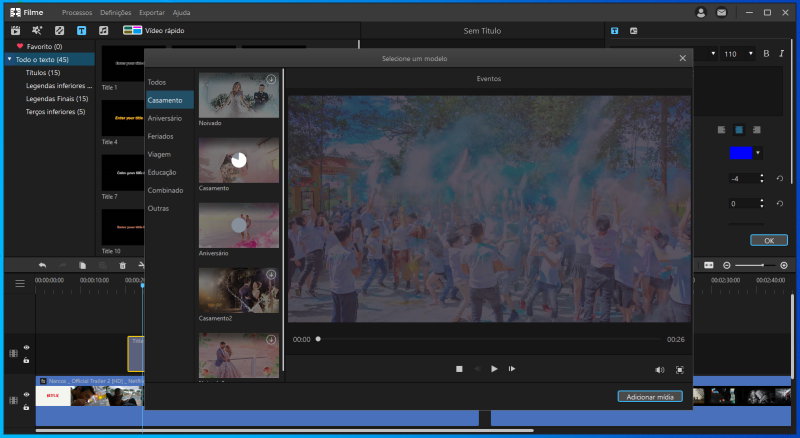Click the undo arrow in timeline toolbar
Screen dimensions: 800x438
click(42, 265)
